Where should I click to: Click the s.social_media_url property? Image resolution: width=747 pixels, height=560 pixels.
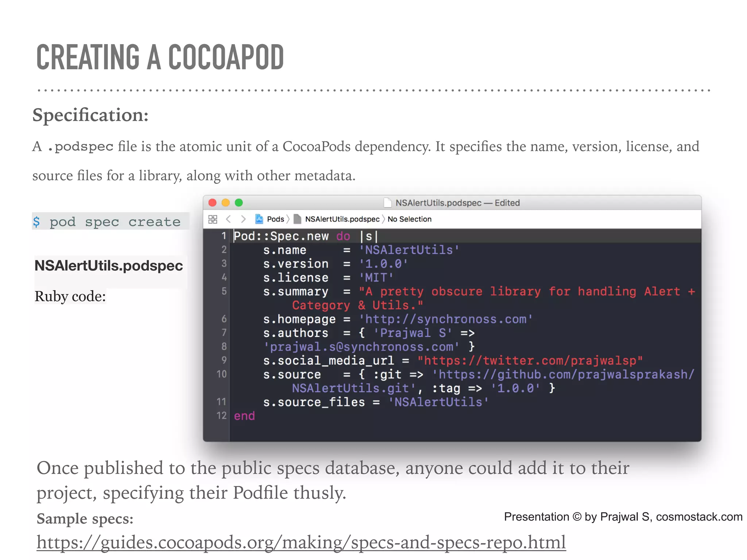pyautogui.click(x=329, y=361)
